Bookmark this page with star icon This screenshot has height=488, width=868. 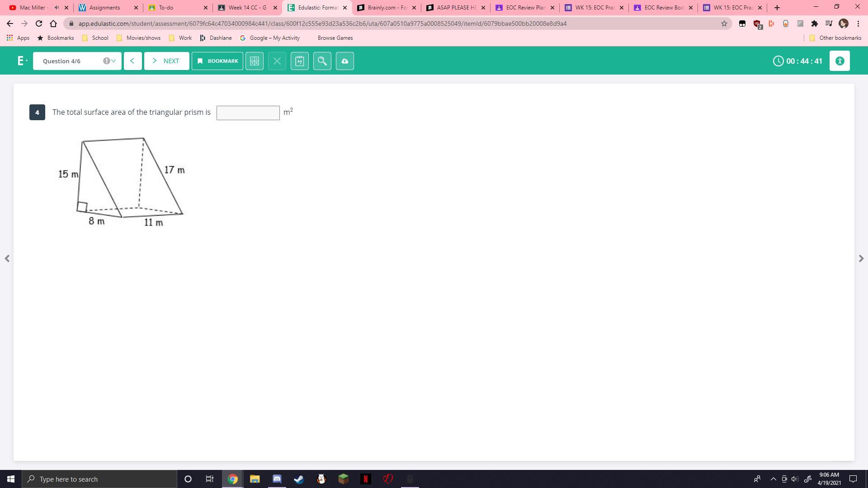pos(724,23)
